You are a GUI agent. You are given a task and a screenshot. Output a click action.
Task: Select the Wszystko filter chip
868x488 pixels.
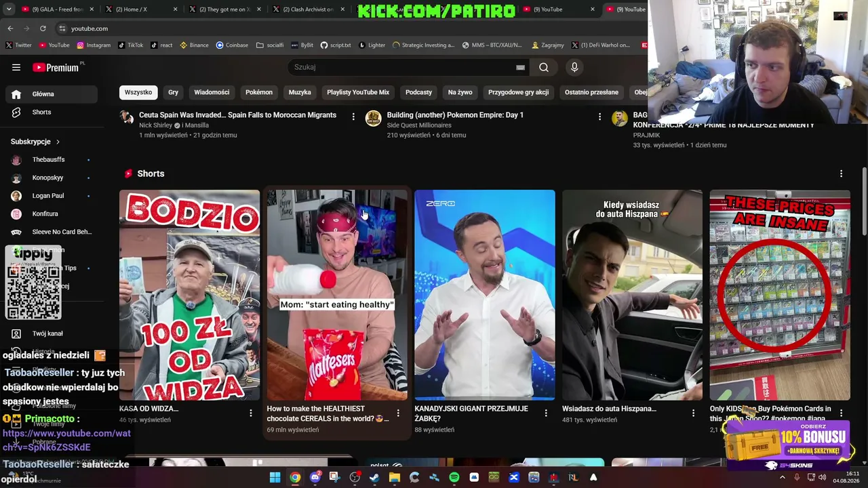coord(138,92)
